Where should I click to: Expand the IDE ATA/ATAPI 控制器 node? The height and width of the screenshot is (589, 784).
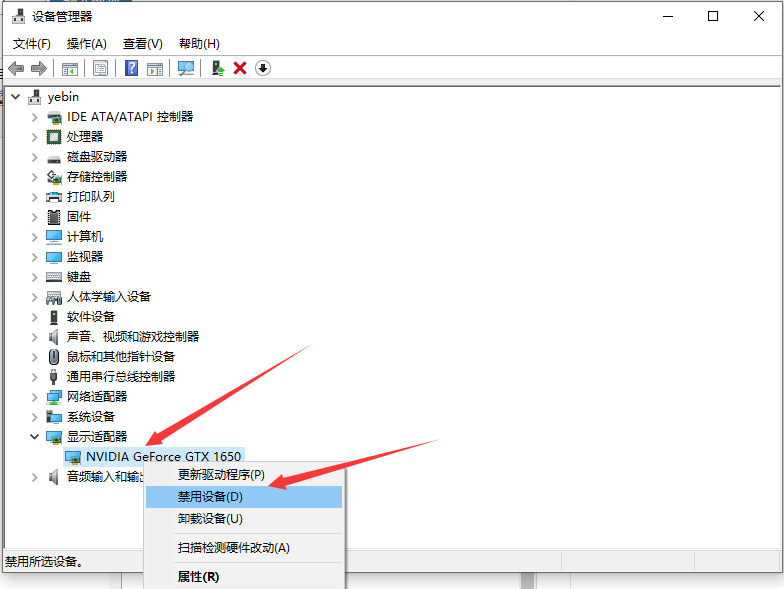[34, 117]
